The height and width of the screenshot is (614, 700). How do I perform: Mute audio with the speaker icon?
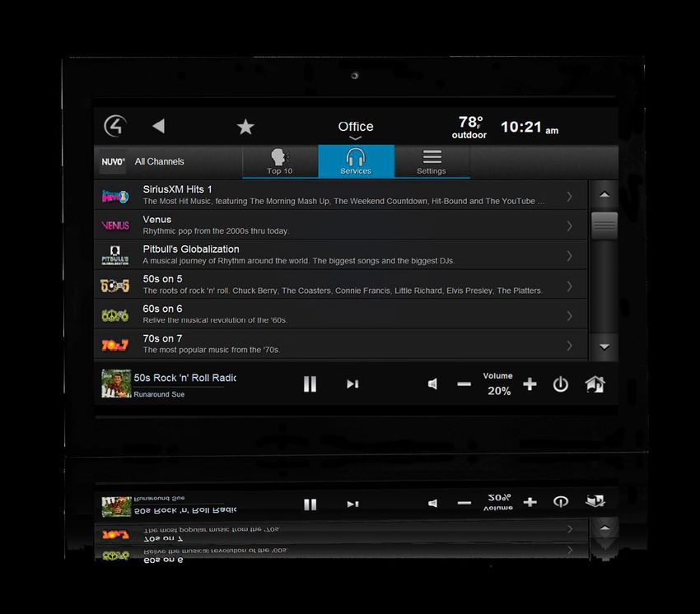click(432, 384)
